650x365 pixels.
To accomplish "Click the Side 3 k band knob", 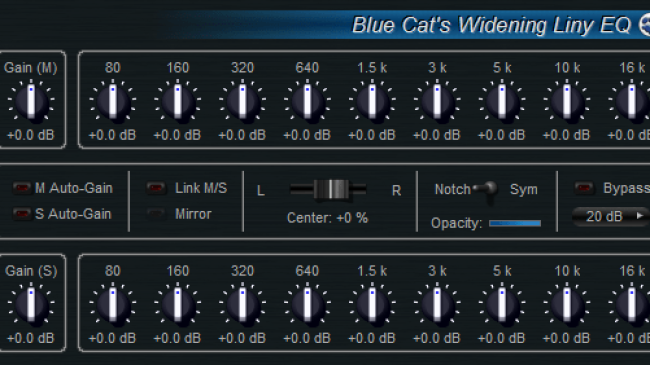I will pyautogui.click(x=437, y=304).
